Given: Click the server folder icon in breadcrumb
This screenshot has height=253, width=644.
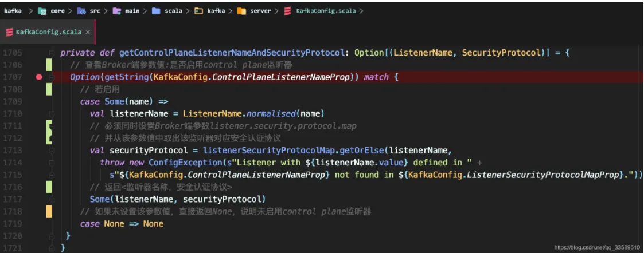Looking at the screenshot, I should pyautogui.click(x=241, y=11).
